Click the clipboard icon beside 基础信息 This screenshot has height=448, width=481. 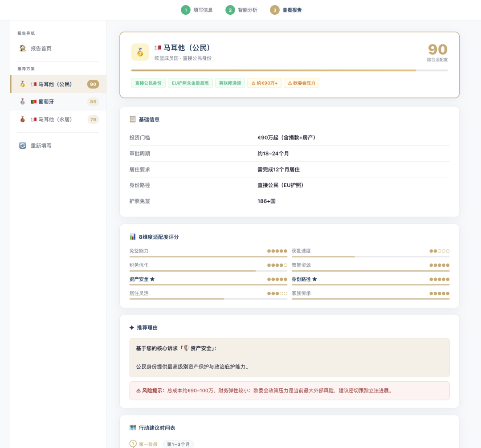pyautogui.click(x=133, y=119)
